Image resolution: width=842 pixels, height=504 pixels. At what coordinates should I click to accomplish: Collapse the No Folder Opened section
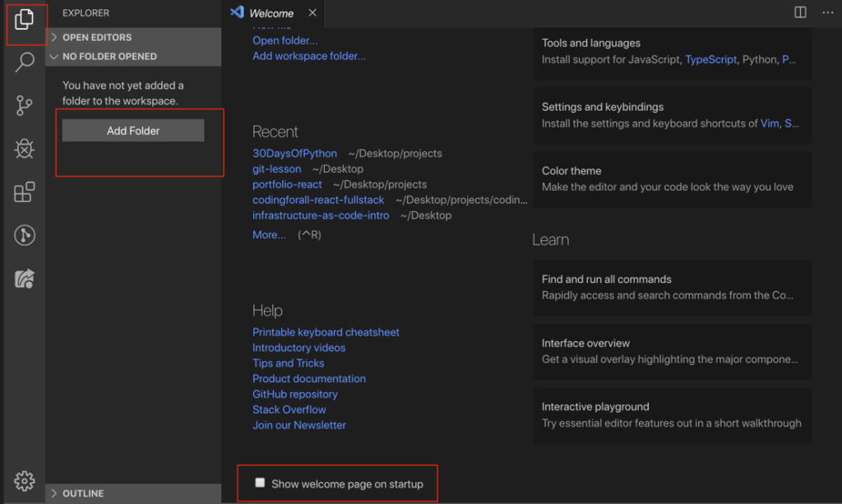pos(133,57)
